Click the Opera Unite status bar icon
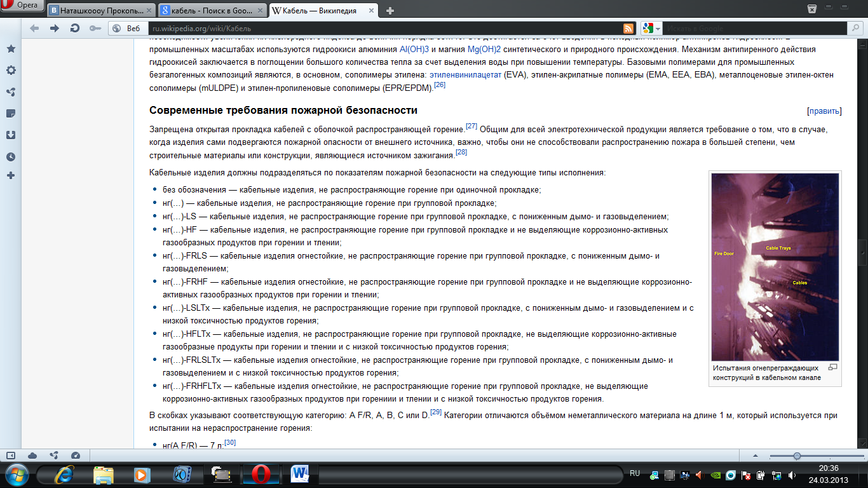The height and width of the screenshot is (488, 868). click(x=54, y=456)
